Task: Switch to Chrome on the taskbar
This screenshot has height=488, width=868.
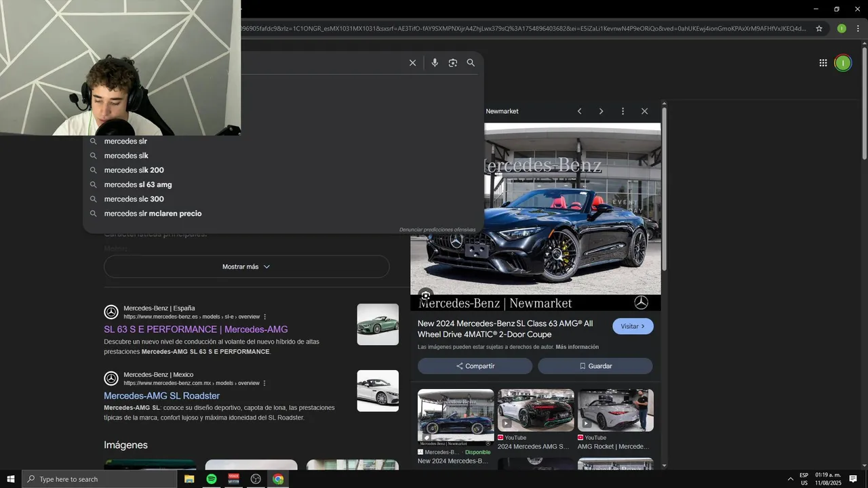Action: (x=278, y=479)
